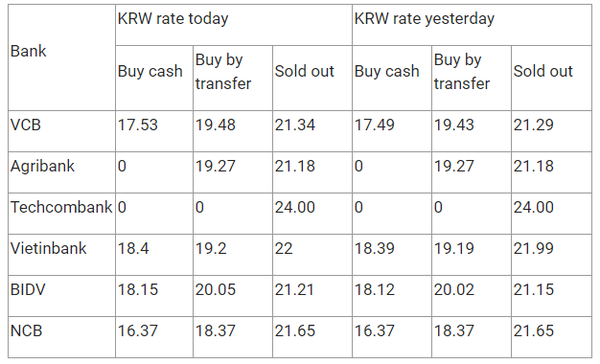Click the Bank column header cell
This screenshot has width=600, height=364.
(x=62, y=58)
